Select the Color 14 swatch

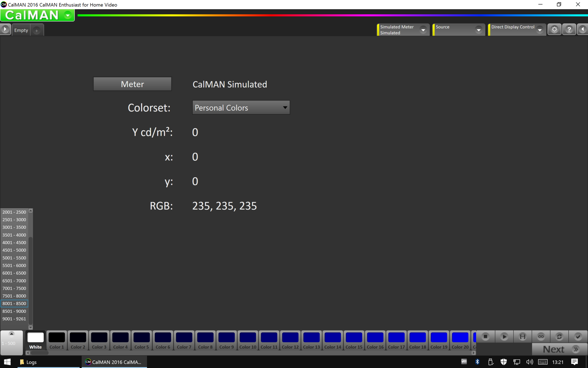click(x=333, y=341)
